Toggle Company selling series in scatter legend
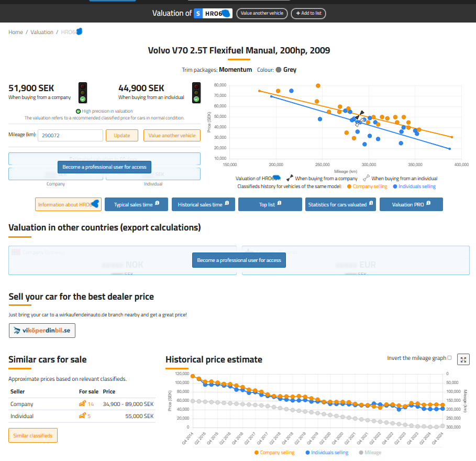 [367, 186]
